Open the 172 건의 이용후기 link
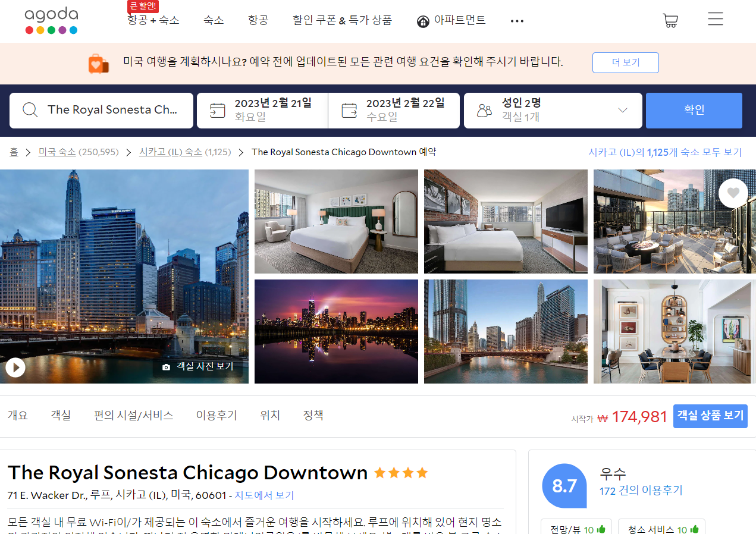This screenshot has width=756, height=534. 641,491
